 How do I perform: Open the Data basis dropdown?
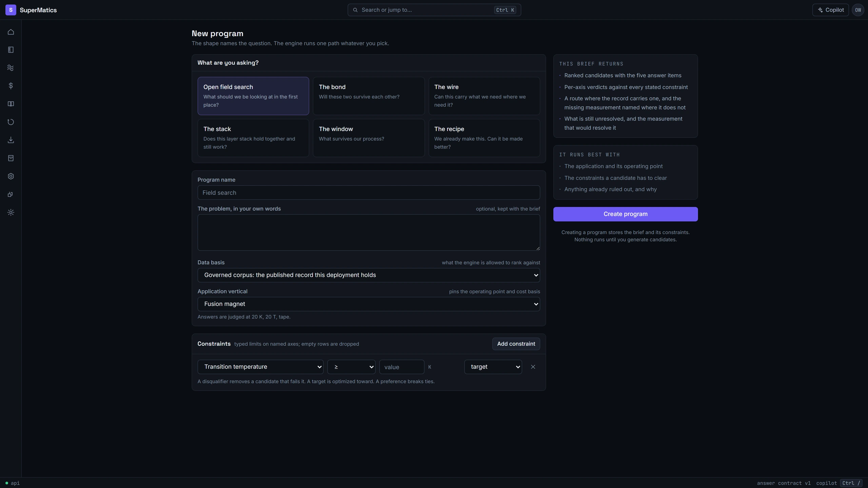(x=369, y=275)
